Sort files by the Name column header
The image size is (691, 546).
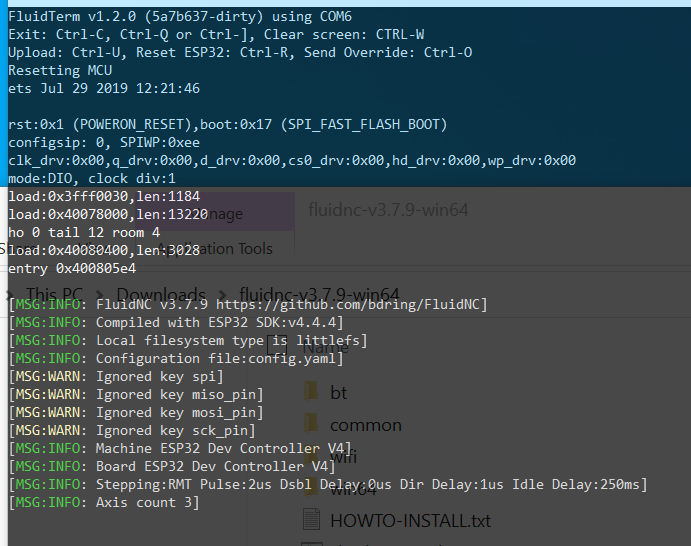(325, 347)
